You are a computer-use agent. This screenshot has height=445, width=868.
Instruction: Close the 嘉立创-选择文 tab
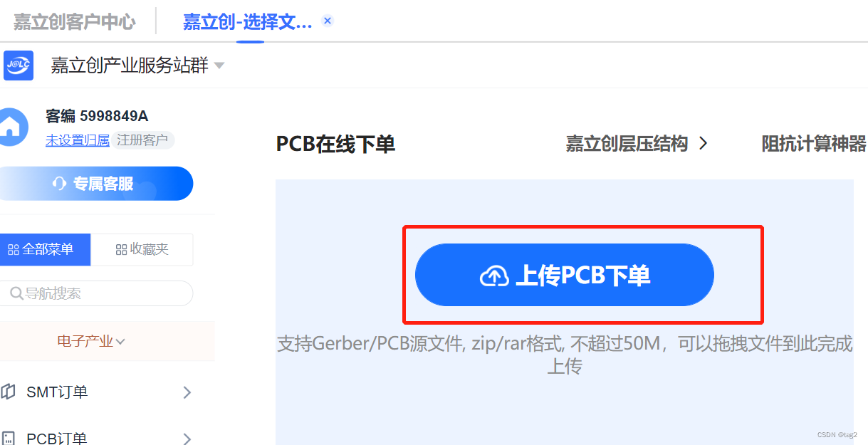point(328,21)
